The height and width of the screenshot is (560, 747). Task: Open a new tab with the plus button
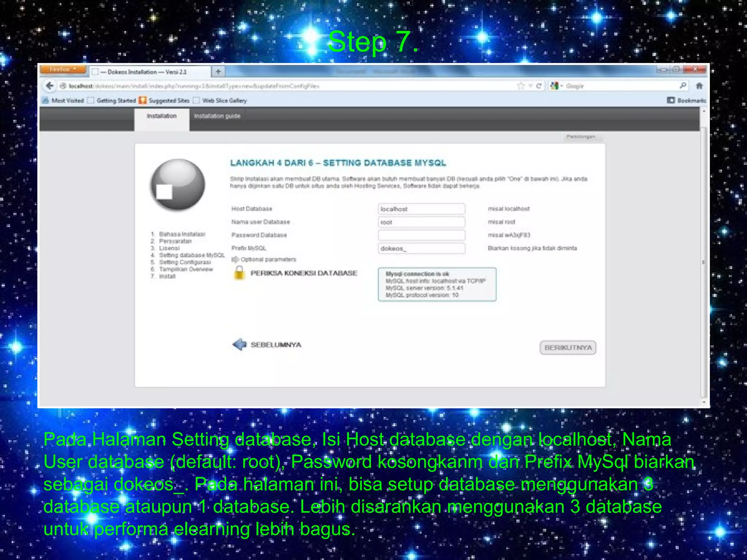click(218, 71)
